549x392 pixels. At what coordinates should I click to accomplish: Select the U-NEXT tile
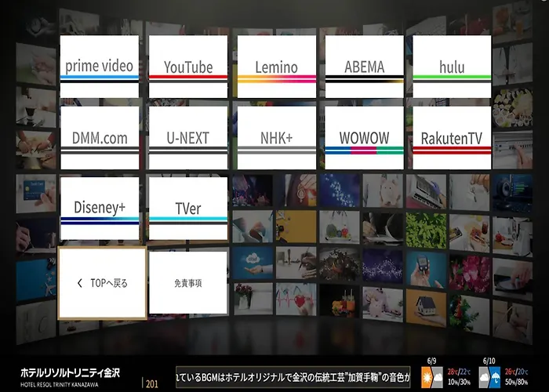click(188, 138)
